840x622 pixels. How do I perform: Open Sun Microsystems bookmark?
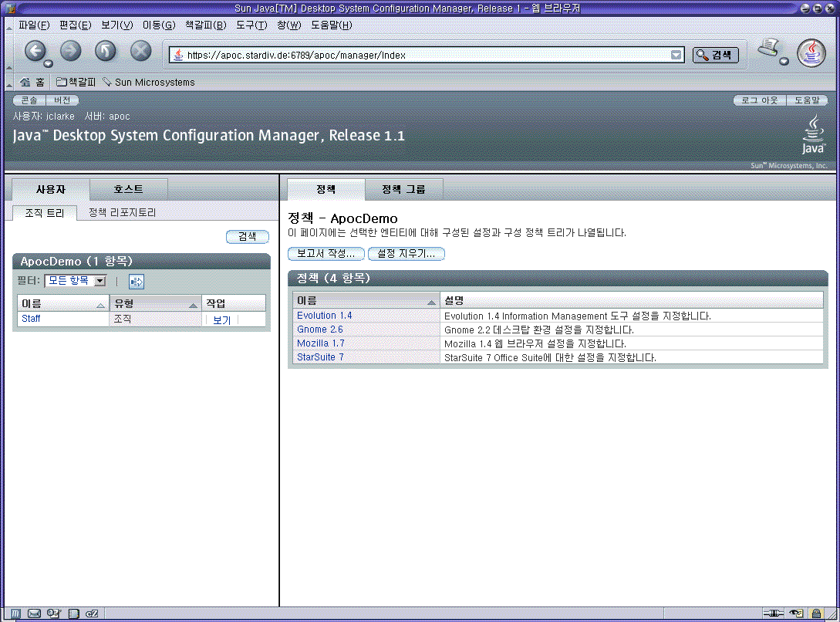[x=149, y=82]
